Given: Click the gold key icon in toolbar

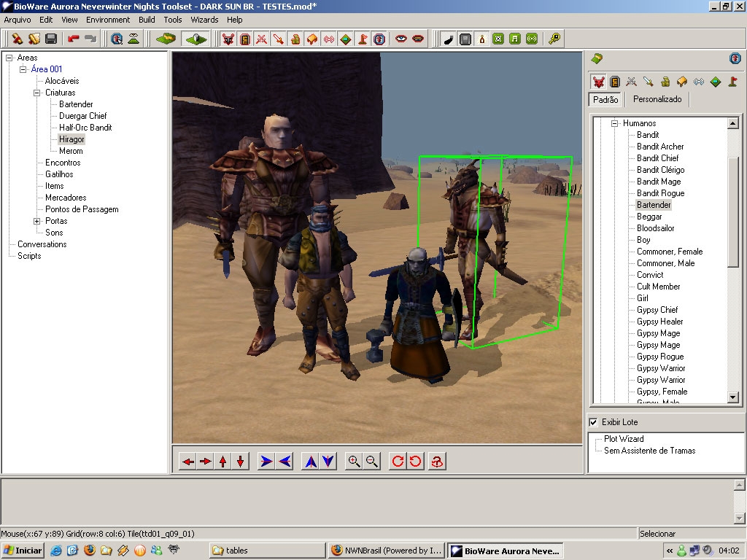Looking at the screenshot, I should click(554, 39).
